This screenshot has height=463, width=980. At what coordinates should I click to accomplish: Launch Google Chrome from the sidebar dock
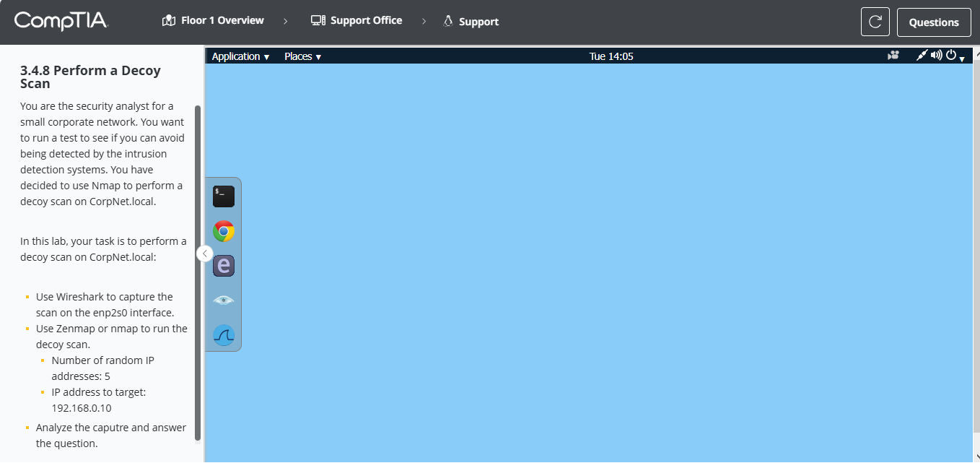223,230
